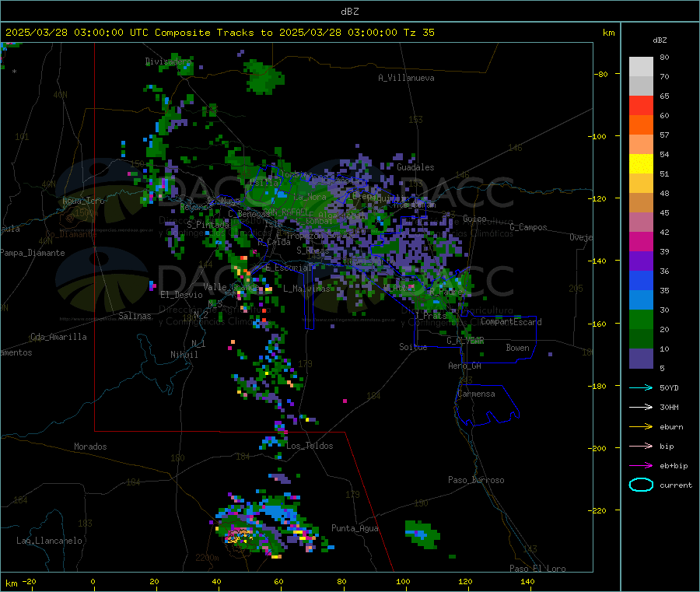This screenshot has height=592, width=700.
Task: Click the Morados place label
Action: [90, 447]
